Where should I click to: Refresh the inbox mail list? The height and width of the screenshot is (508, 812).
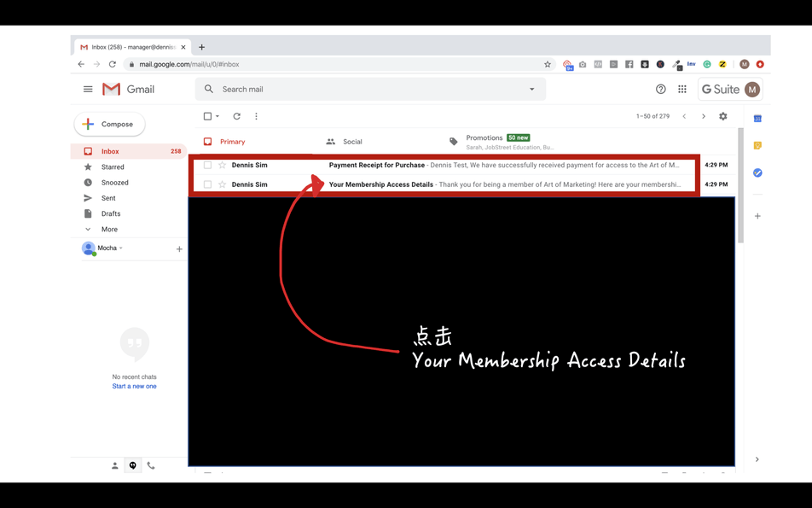pyautogui.click(x=236, y=116)
